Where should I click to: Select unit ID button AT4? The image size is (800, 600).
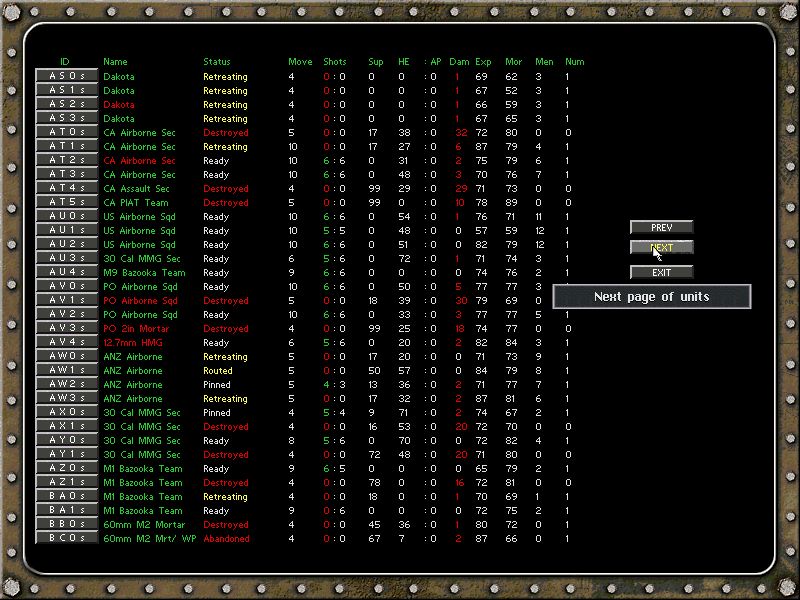pos(66,188)
